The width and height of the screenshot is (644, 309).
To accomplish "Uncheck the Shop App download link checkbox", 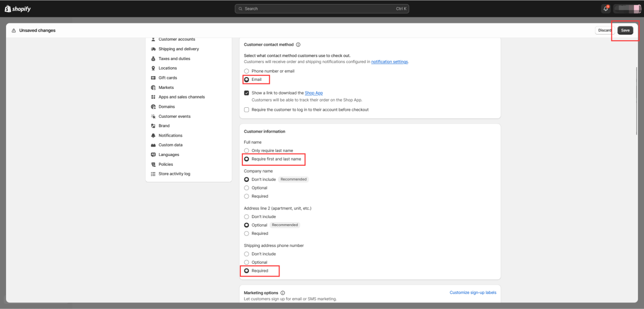I will click(247, 93).
